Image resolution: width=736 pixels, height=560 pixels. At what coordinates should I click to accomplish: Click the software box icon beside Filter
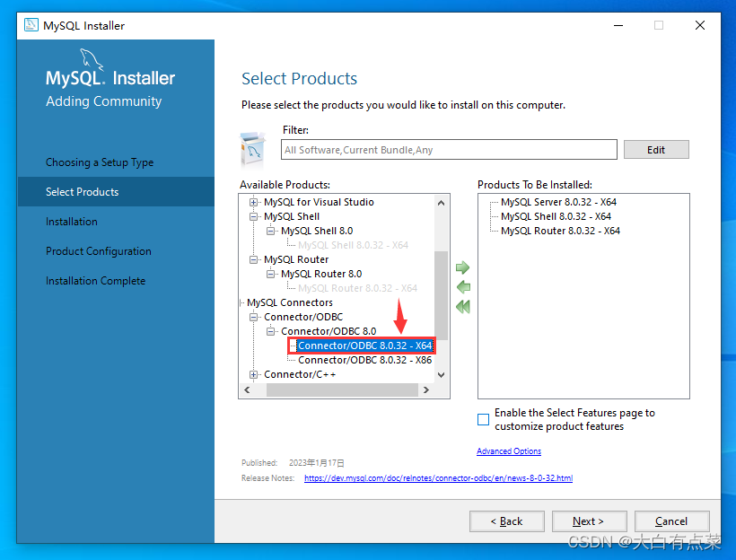pyautogui.click(x=252, y=149)
